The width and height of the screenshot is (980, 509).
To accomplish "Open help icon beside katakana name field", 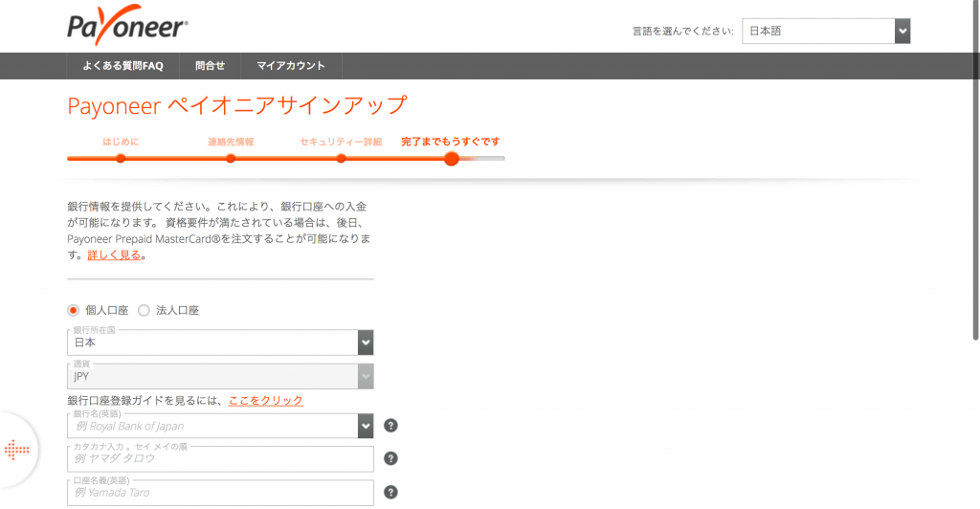I will (390, 458).
